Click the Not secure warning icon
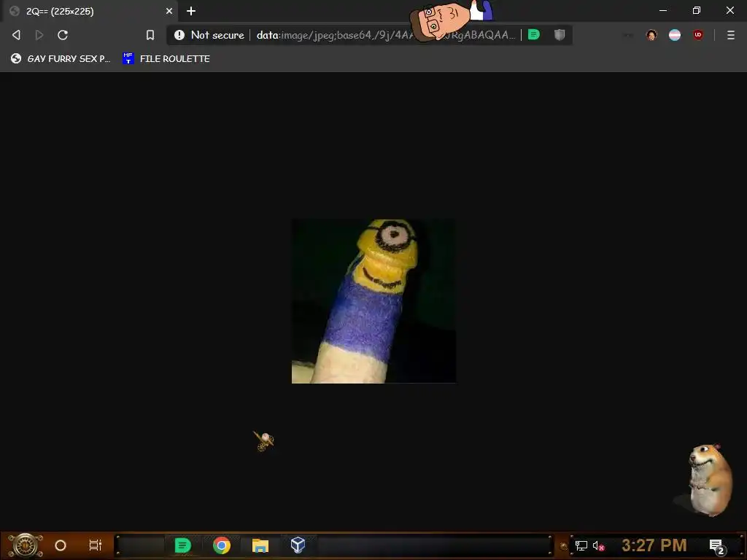 click(x=179, y=35)
